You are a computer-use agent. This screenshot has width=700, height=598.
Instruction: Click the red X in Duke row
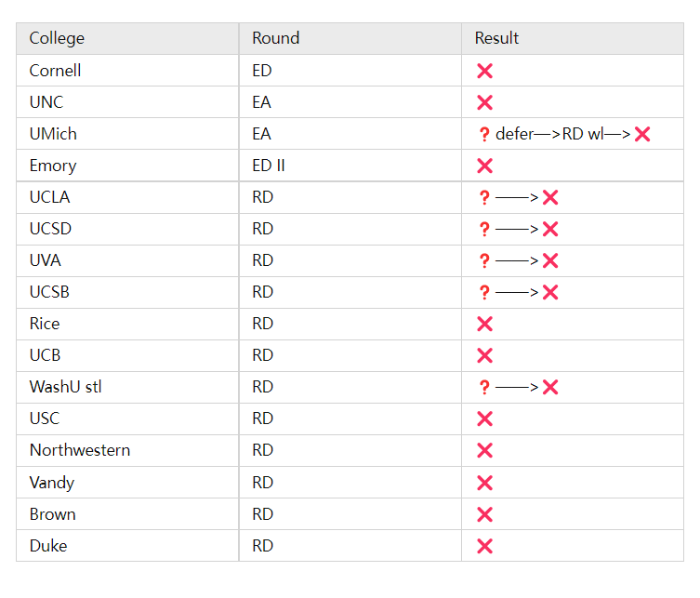pyautogui.click(x=484, y=546)
